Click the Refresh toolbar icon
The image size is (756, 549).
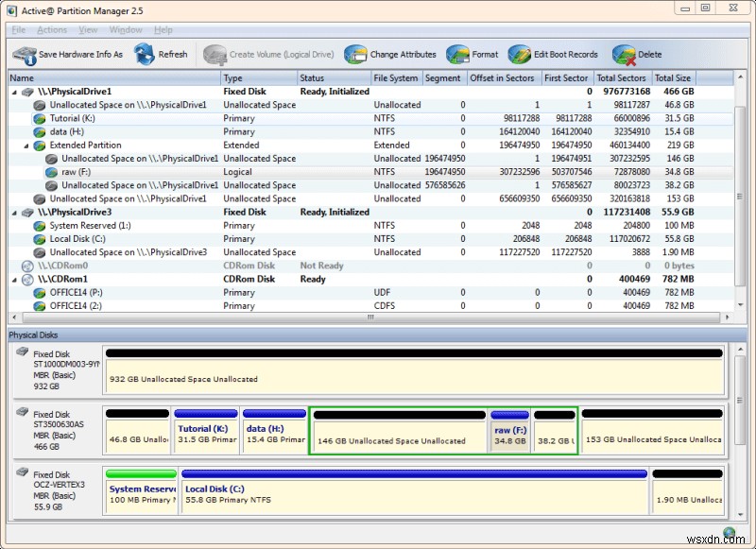144,54
